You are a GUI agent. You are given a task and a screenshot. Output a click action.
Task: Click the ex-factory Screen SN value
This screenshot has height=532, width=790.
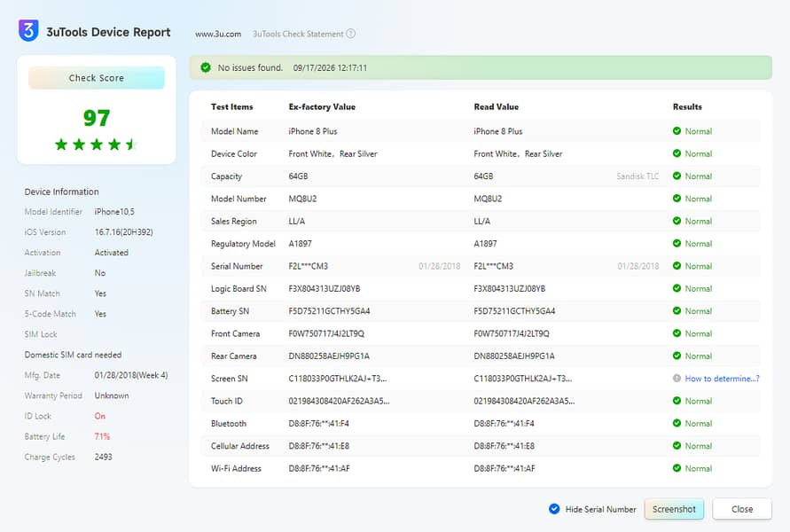click(x=338, y=379)
